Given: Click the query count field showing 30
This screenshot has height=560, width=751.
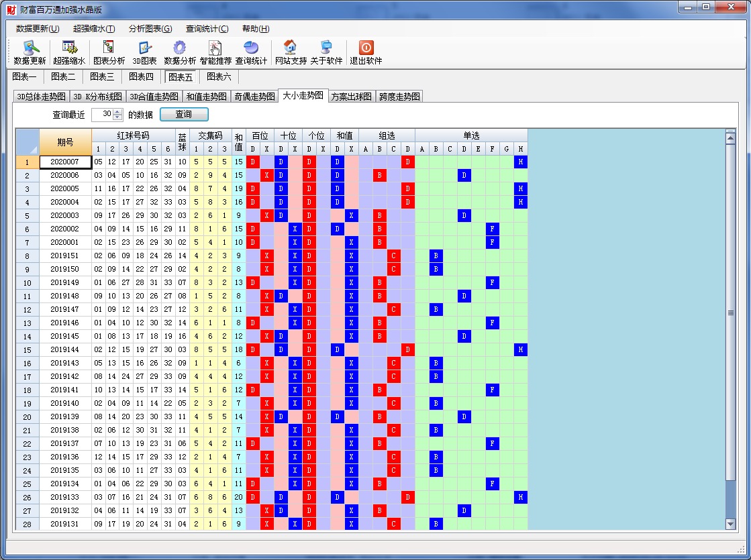Looking at the screenshot, I should tap(102, 115).
